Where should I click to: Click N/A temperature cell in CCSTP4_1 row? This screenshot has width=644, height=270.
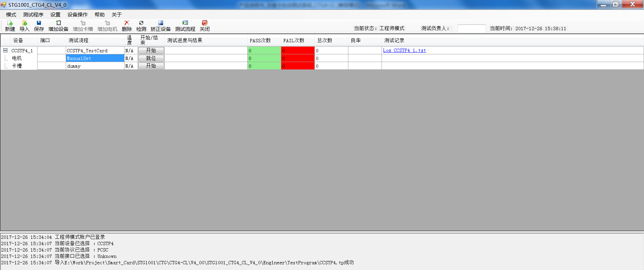point(131,50)
